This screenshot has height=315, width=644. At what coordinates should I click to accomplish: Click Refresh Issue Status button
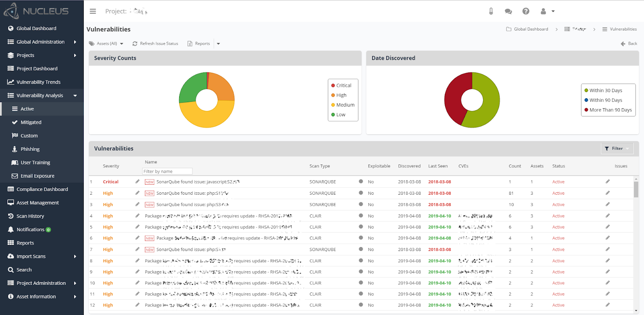point(155,43)
